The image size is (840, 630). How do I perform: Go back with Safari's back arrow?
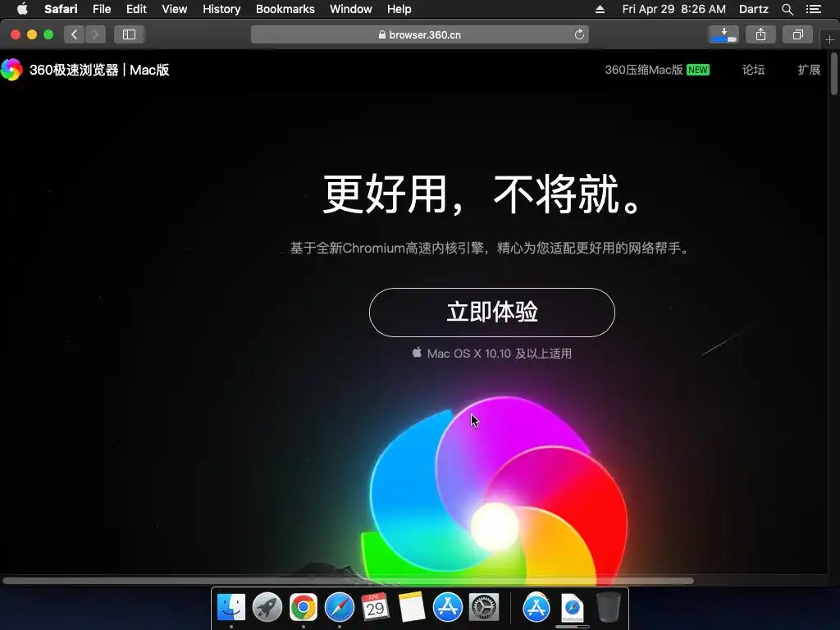[x=75, y=34]
